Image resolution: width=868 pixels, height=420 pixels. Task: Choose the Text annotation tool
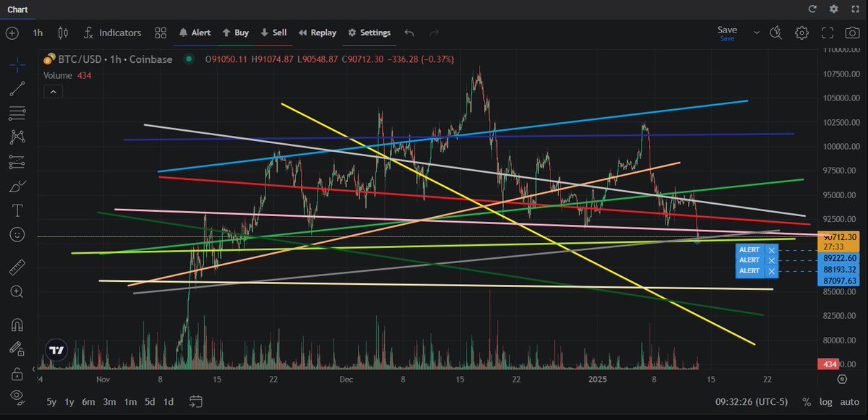[17, 210]
